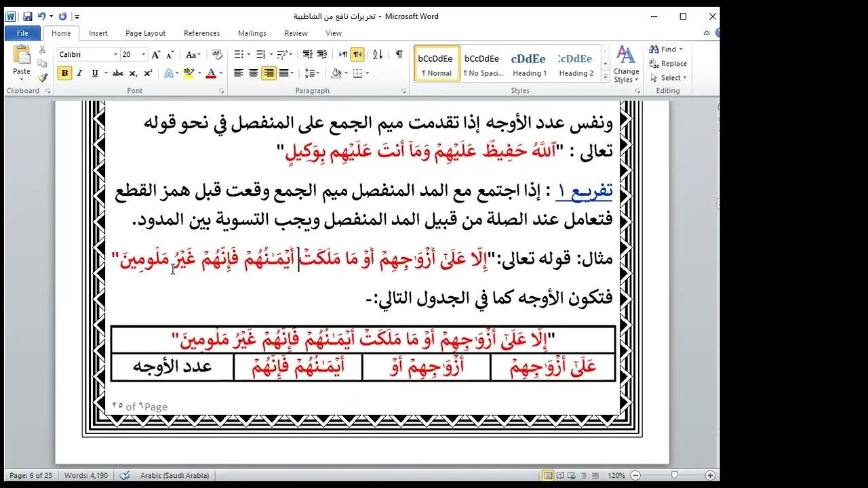Decrease the paragraph indent
This screenshot has width=868, height=488.
tap(307, 54)
